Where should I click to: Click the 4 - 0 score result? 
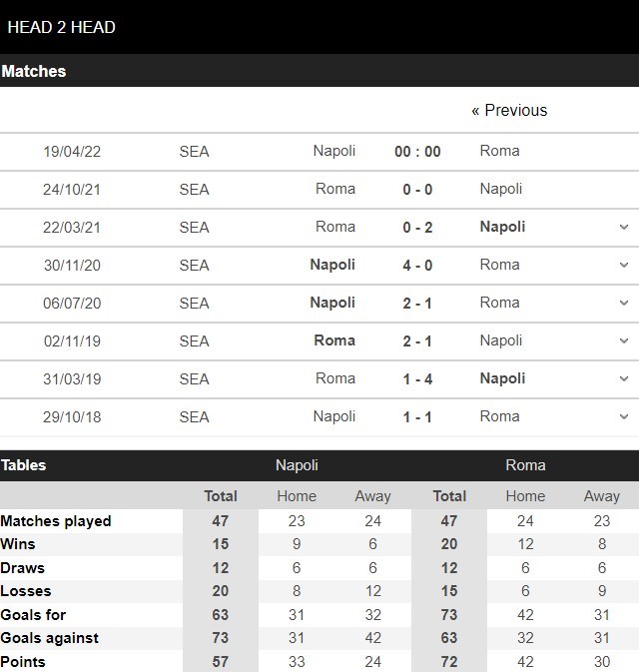point(417,266)
